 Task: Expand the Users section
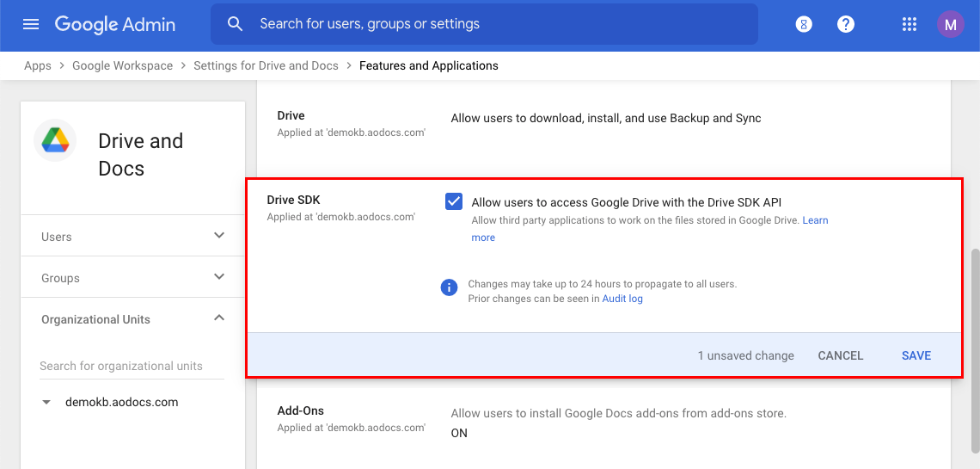coord(219,236)
